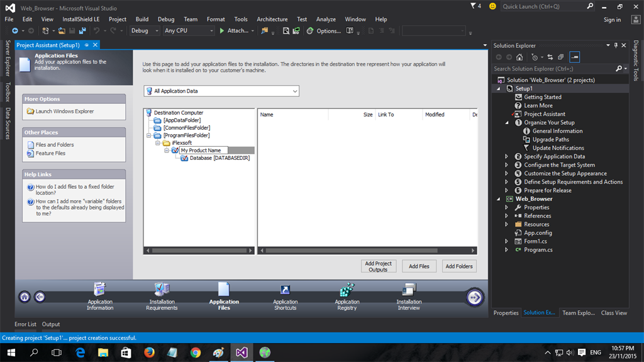The width and height of the screenshot is (644, 362).
Task: Click Open File toolbar icon
Action: [62, 30]
